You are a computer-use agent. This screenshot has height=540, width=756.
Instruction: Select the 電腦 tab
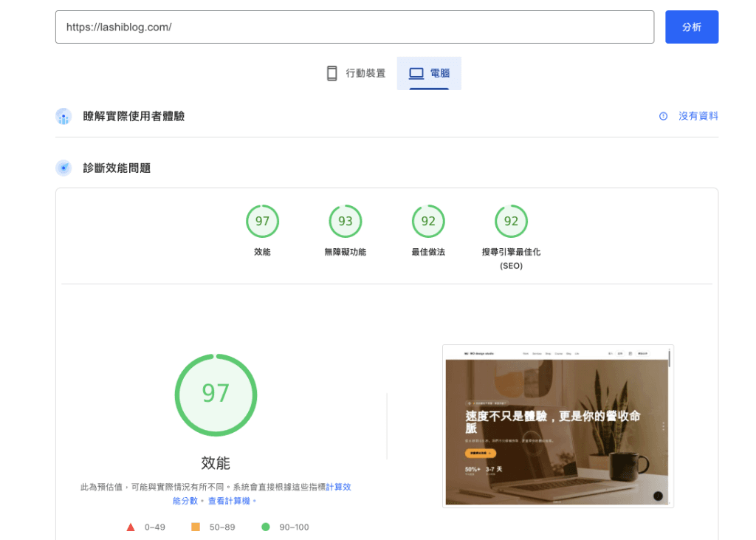(x=429, y=72)
